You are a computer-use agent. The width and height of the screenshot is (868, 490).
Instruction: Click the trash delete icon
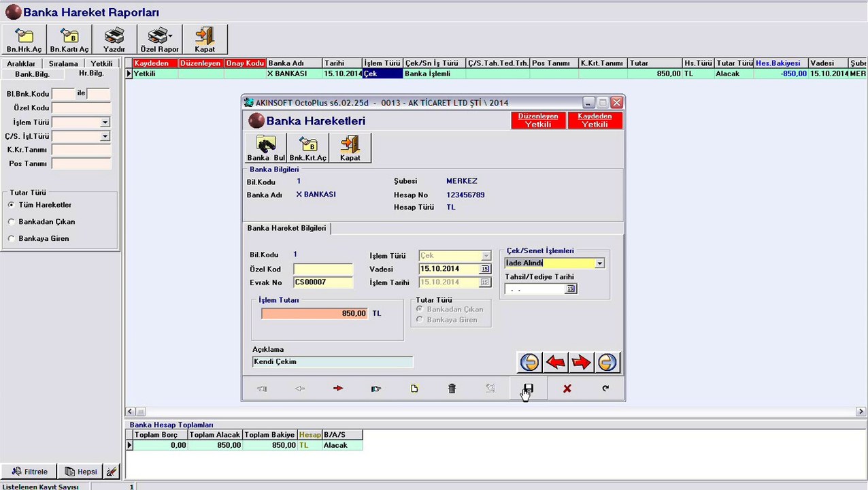tap(452, 389)
